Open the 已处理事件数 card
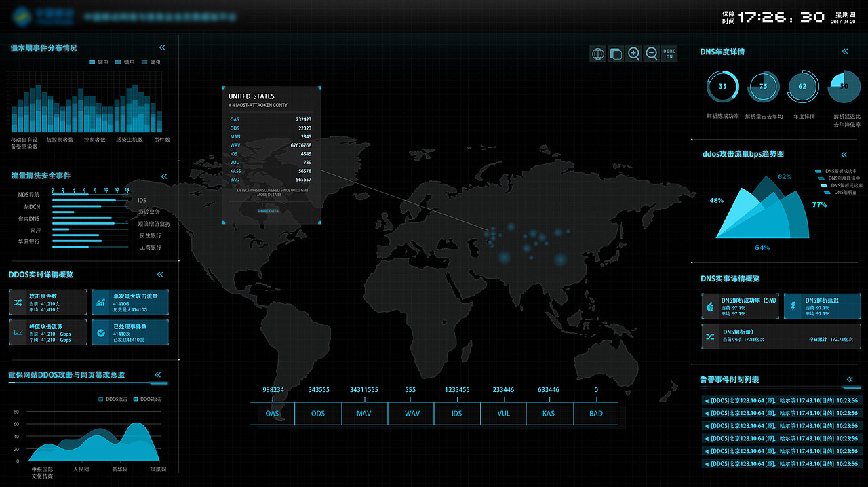868x487 pixels. click(x=130, y=333)
